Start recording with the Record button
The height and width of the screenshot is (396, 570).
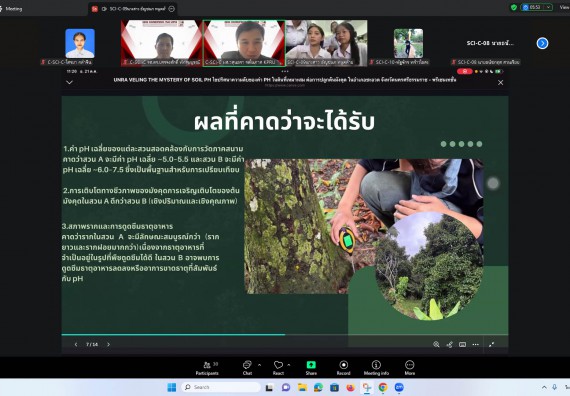click(344, 368)
